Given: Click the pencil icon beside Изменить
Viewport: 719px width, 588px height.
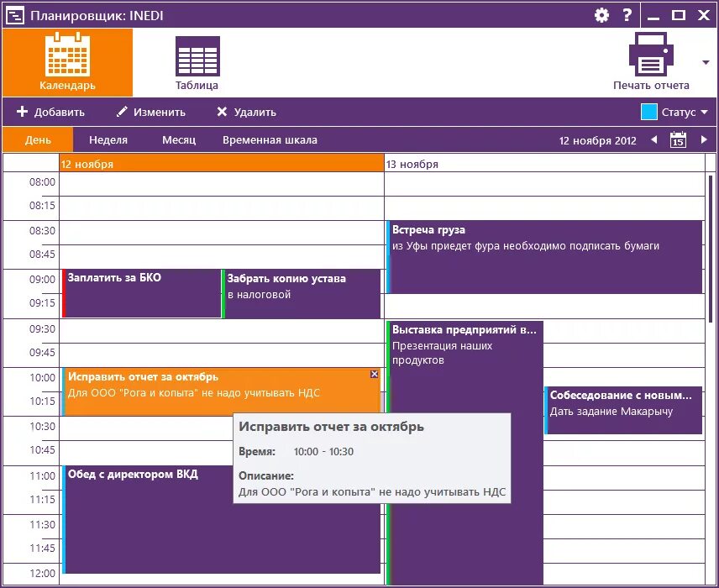Looking at the screenshot, I should [x=122, y=112].
